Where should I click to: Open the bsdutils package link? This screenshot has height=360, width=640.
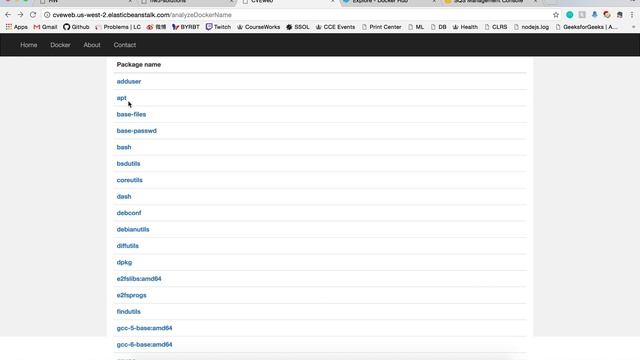tap(129, 164)
